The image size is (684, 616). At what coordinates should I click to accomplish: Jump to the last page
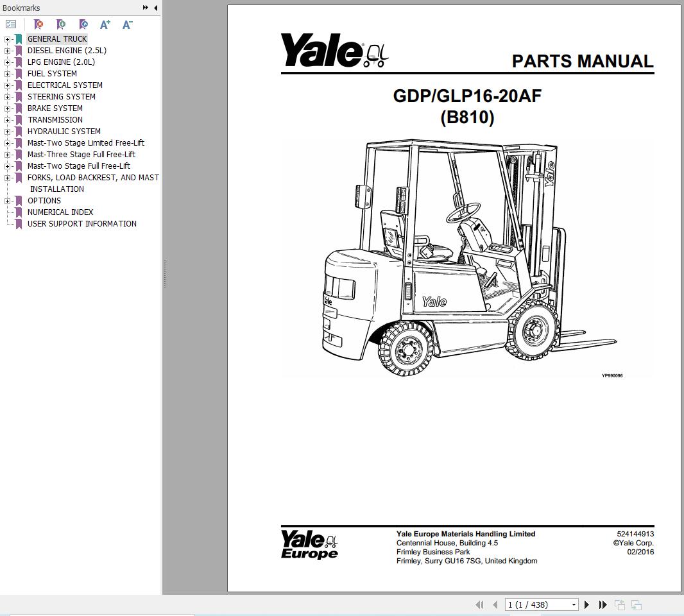(x=603, y=604)
